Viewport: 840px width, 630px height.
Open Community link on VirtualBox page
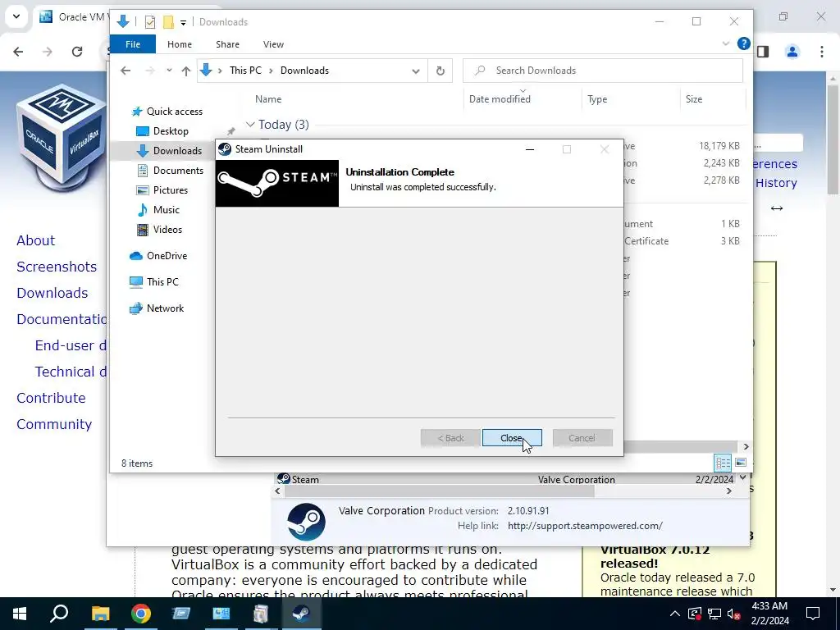click(54, 424)
